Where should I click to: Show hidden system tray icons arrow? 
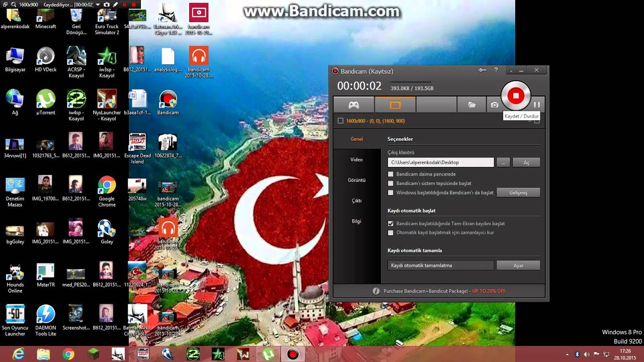[568, 354]
